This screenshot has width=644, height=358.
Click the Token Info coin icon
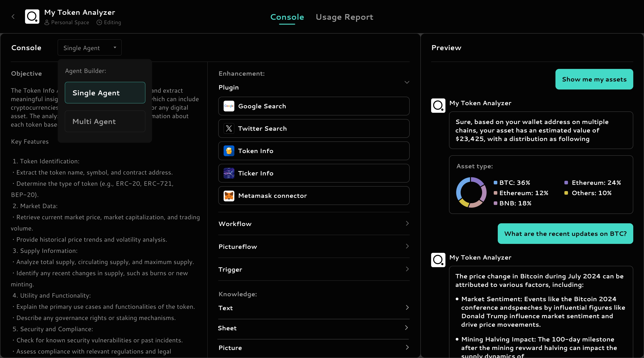tap(229, 151)
